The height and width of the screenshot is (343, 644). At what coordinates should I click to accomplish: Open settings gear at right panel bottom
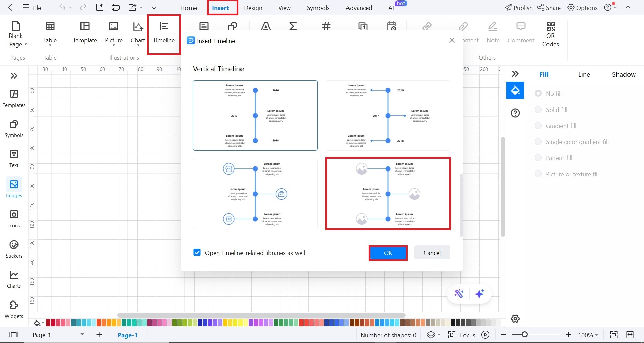click(515, 318)
